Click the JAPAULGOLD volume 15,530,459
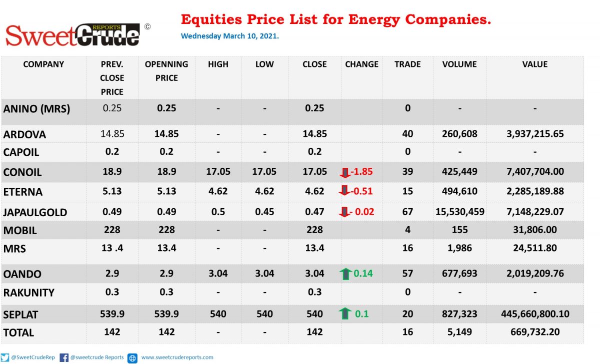This screenshot has width=600, height=364. click(x=459, y=212)
